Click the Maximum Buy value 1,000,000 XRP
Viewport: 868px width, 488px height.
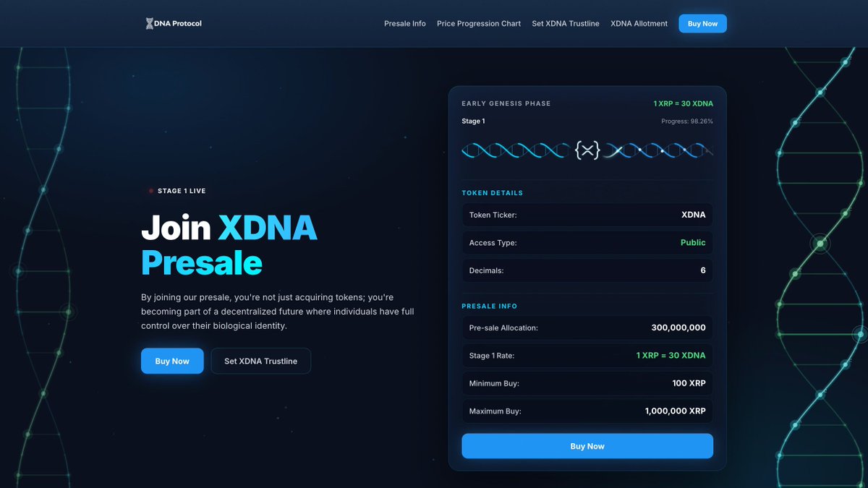pos(676,411)
